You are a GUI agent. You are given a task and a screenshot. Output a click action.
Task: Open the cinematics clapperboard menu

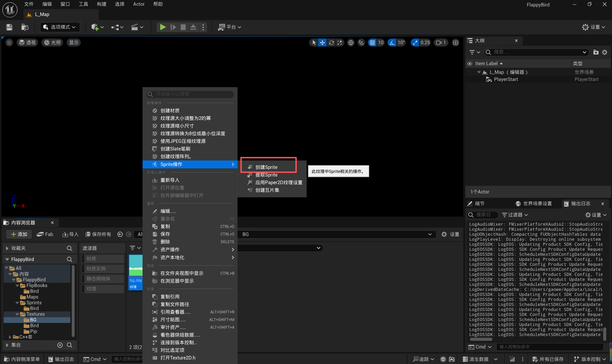(x=135, y=27)
